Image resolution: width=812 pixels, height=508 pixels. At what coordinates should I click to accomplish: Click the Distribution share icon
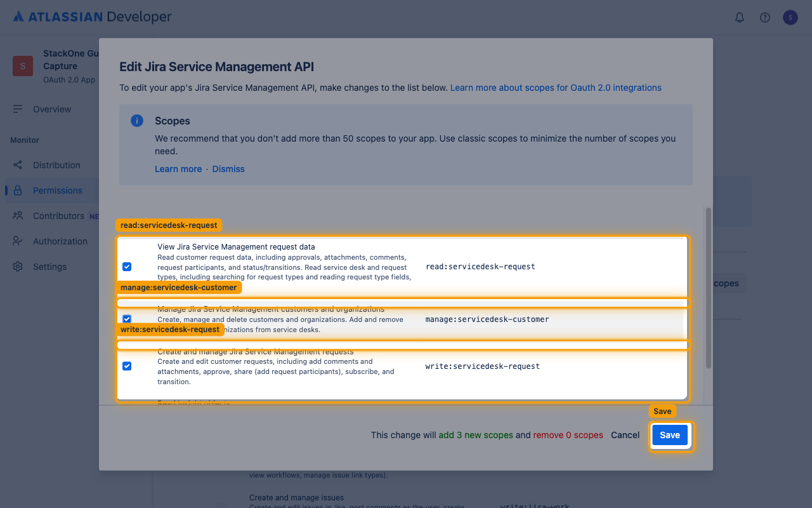tap(18, 165)
